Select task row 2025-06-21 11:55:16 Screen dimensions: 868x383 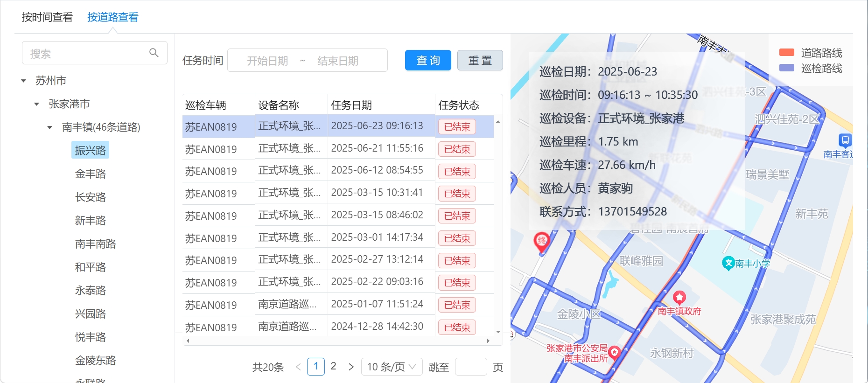pos(338,149)
